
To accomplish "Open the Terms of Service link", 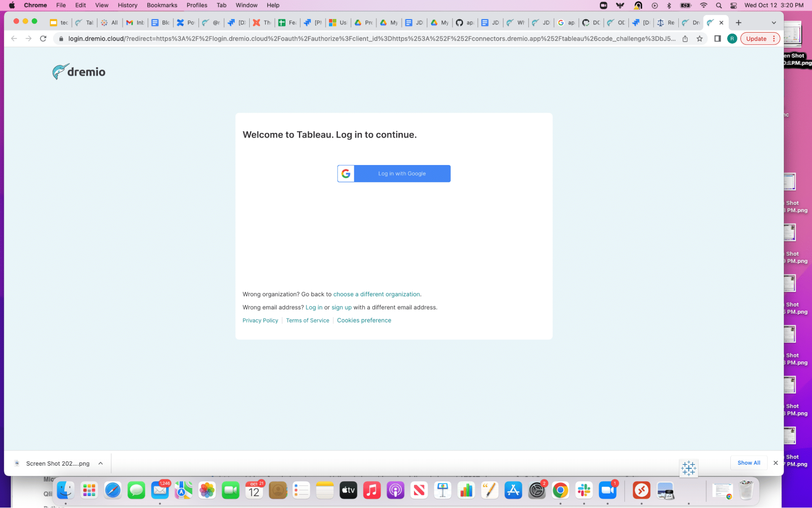I will coord(307,320).
